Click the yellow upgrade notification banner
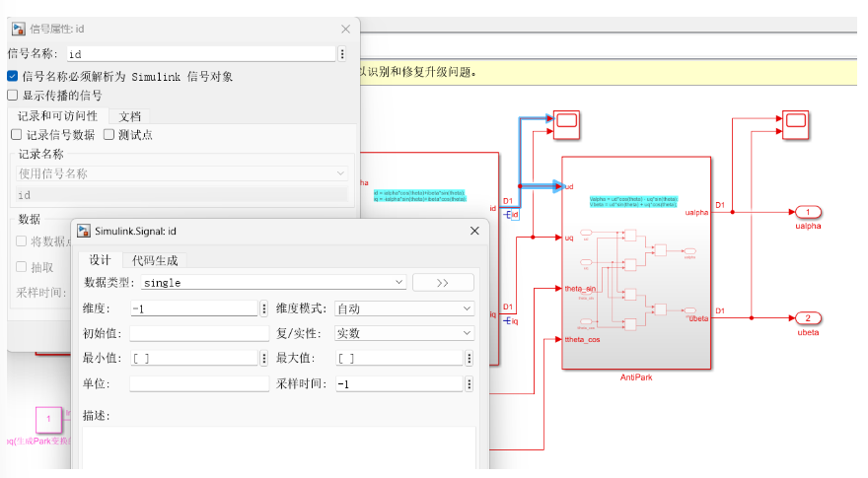Viewport: 868px width, 478px height. point(609,72)
